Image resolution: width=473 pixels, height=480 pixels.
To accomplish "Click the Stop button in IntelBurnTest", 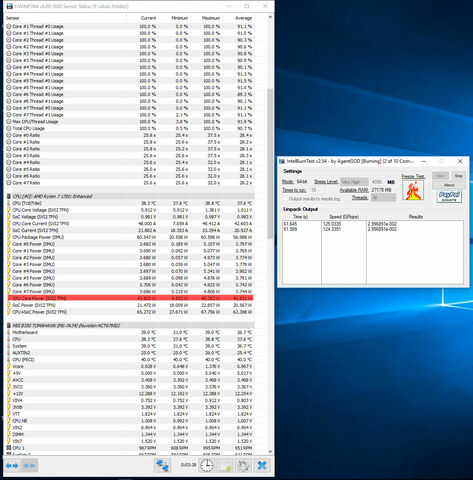I will coord(458,176).
